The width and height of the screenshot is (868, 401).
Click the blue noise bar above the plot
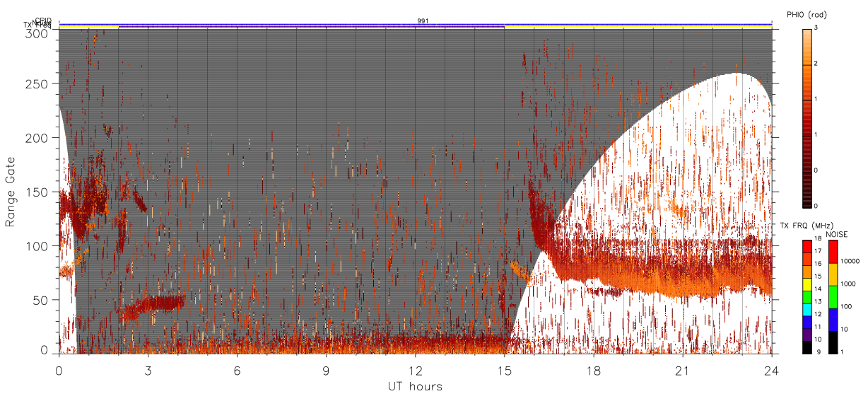(416, 25)
